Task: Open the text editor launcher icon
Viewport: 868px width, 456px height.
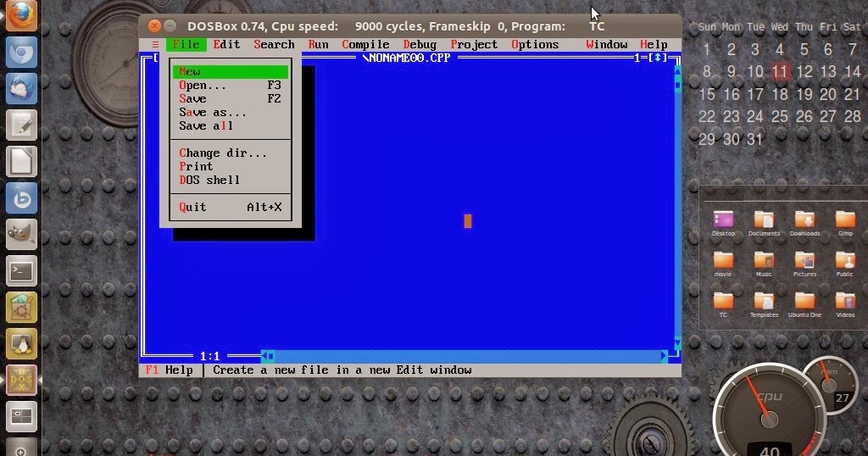Action: [21, 125]
